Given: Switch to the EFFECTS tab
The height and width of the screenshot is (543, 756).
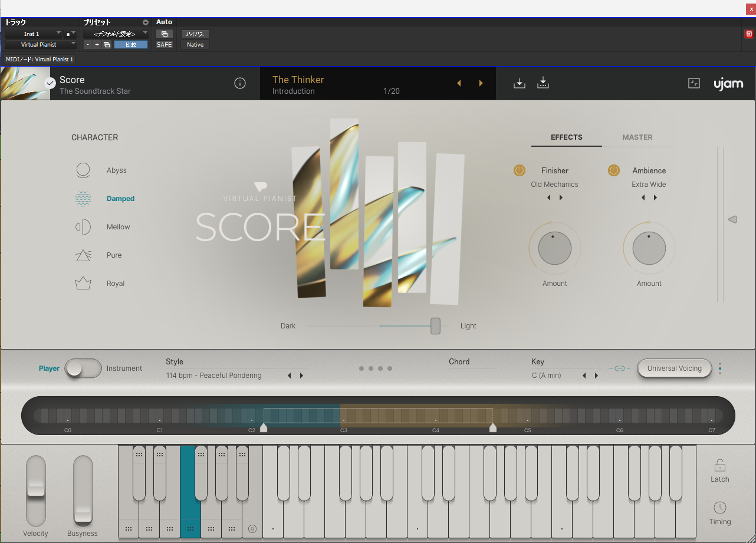Looking at the screenshot, I should click(567, 137).
